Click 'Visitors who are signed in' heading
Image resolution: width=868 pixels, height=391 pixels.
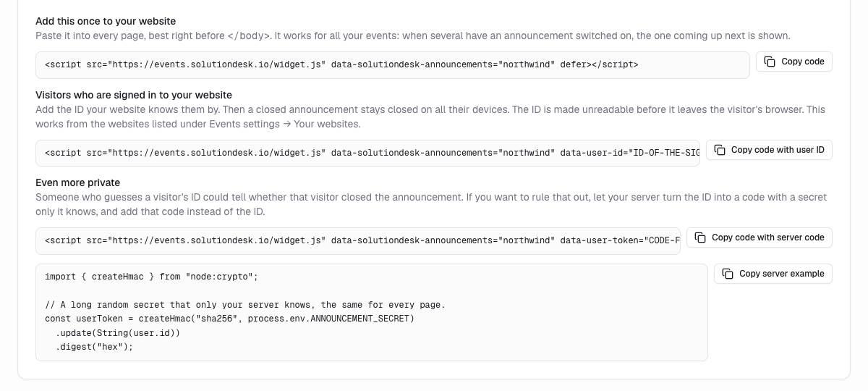pos(134,95)
